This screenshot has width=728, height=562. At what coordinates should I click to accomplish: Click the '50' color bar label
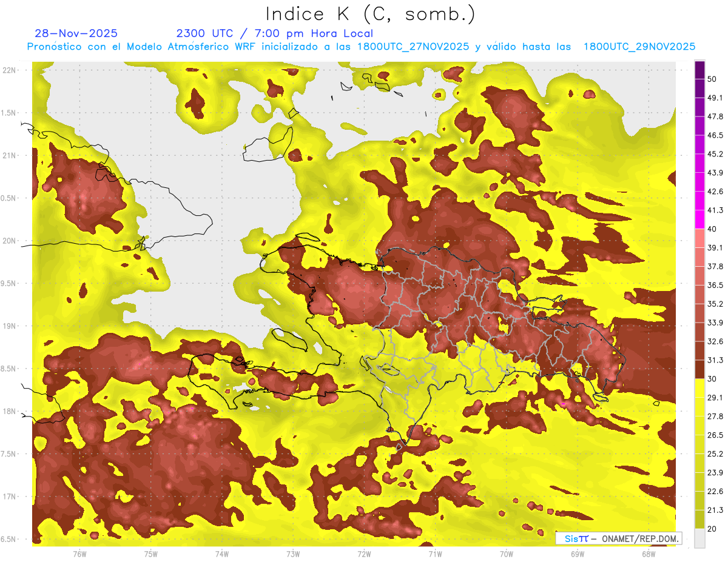pyautogui.click(x=712, y=78)
